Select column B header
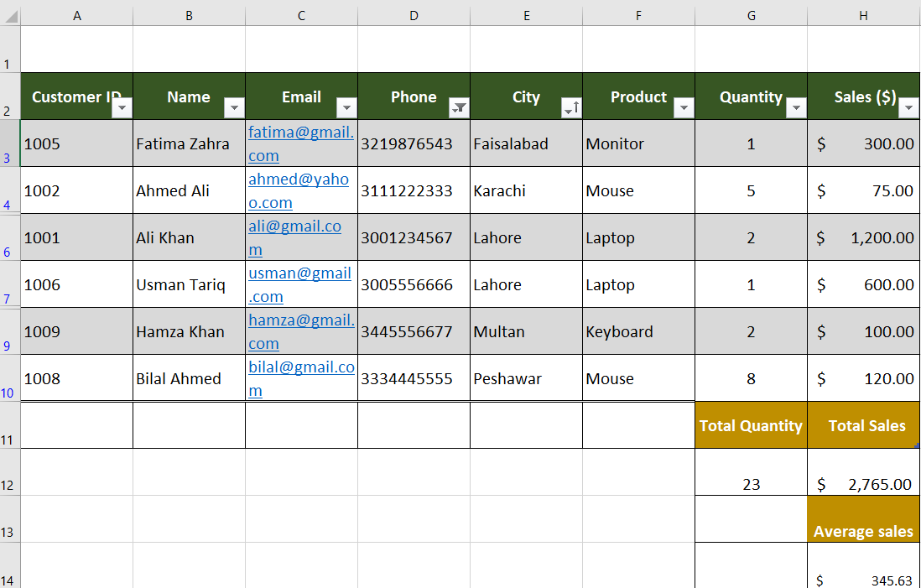Viewport: 921px width, 588px height. point(189,17)
